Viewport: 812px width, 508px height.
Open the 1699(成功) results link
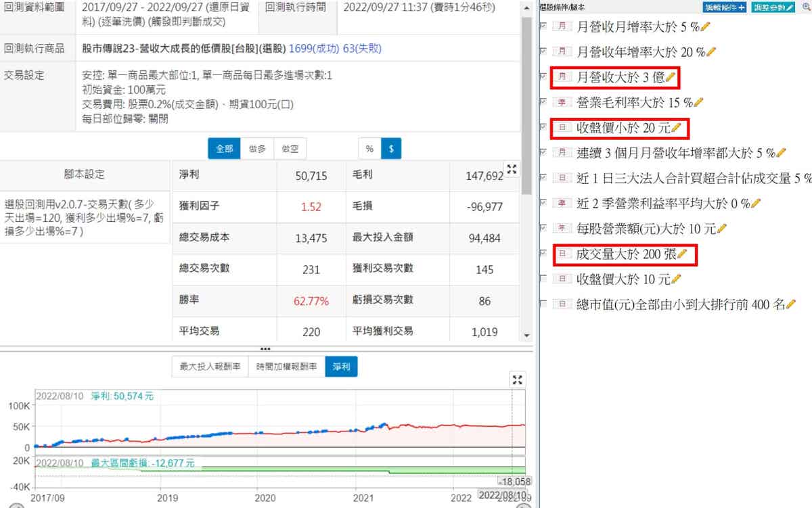[x=314, y=49]
